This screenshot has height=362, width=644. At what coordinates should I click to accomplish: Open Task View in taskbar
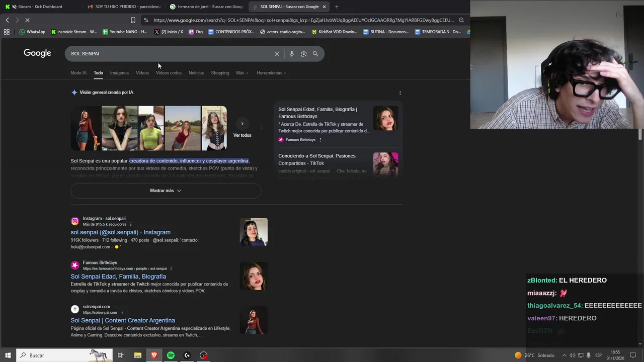pos(121,355)
